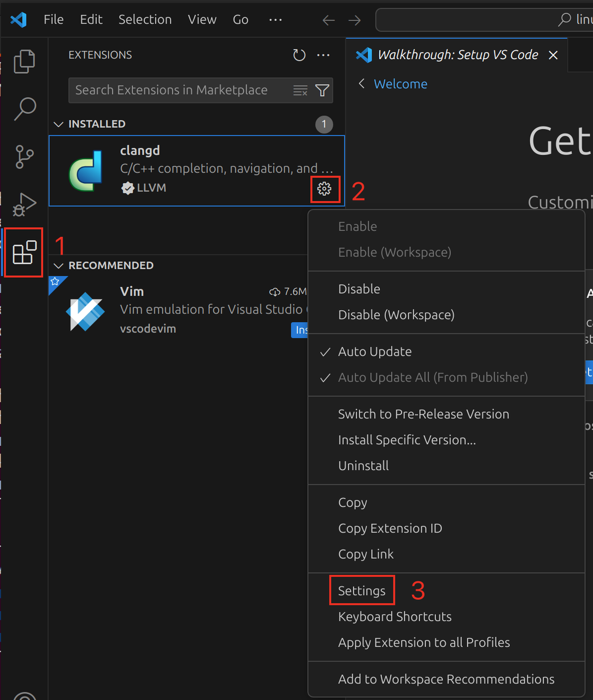
Task: Click the Vim 7.6M download count
Action: point(289,292)
